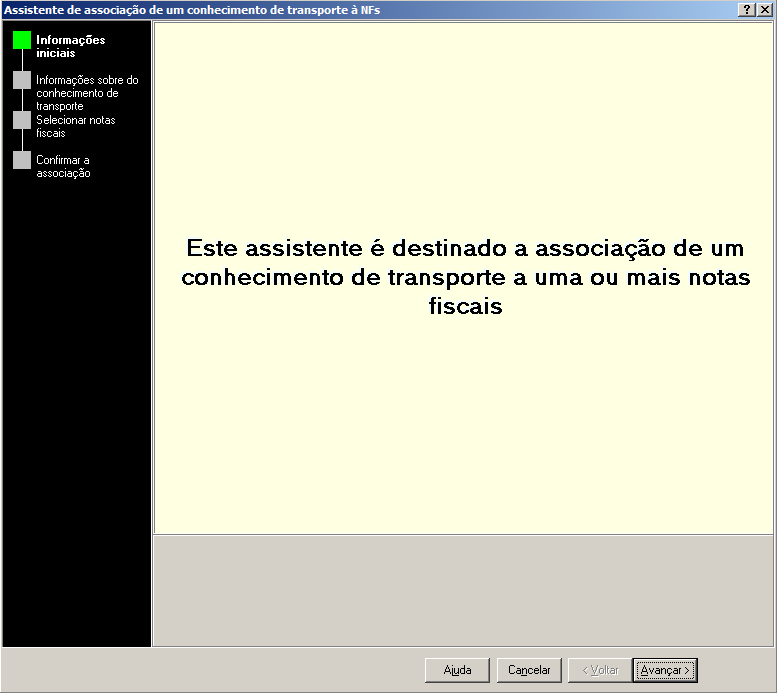Click the gray square beside Selecionar notas fiscais
The image size is (777, 693).
pos(22,120)
